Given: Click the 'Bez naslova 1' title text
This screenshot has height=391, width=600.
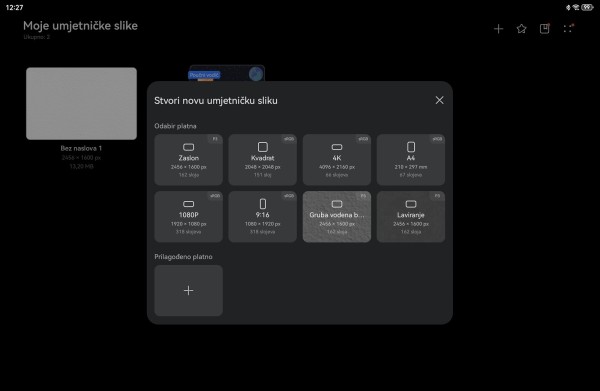Looking at the screenshot, I should pos(81,148).
